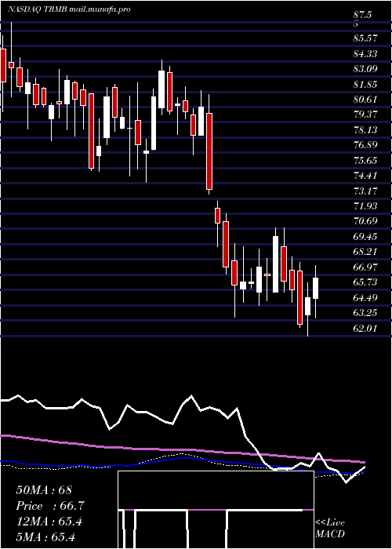The height and width of the screenshot is (549, 392).
Task: Click the MACD histogram box
Action: tap(216, 510)
